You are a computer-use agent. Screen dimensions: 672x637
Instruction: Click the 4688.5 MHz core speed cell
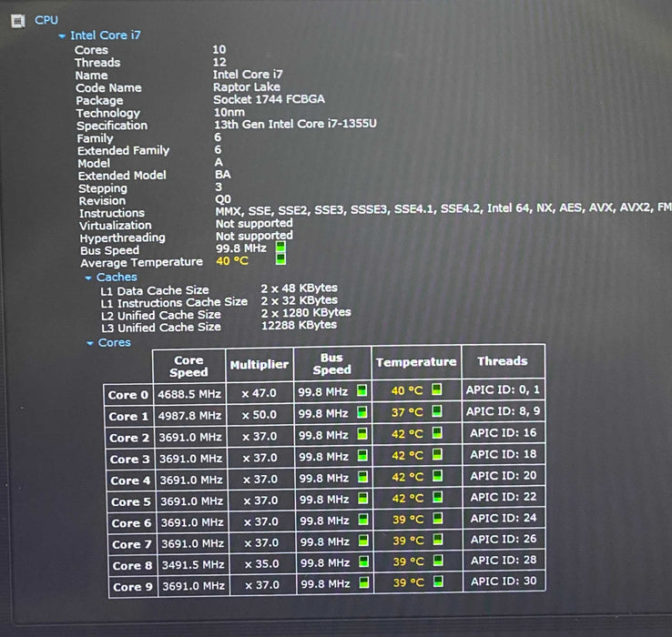189,394
